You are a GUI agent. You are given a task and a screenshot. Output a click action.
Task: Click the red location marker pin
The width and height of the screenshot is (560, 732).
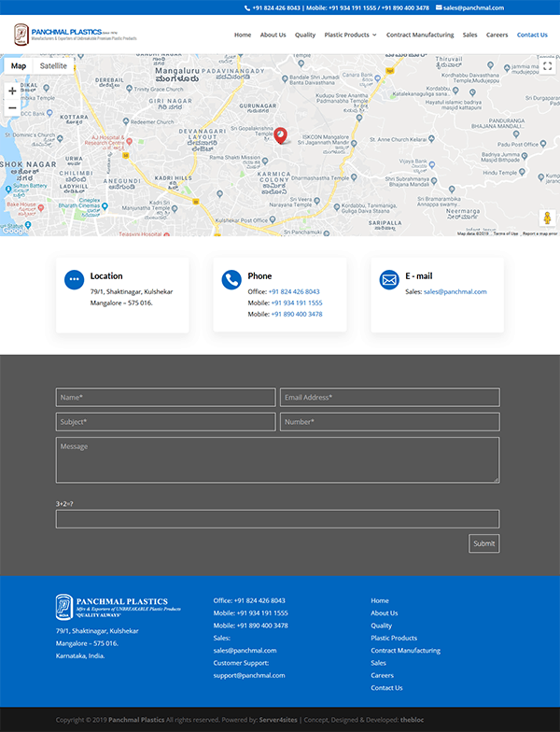pos(280,135)
